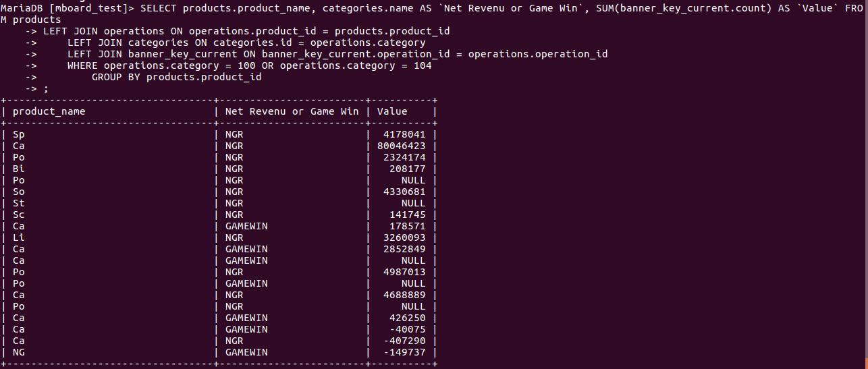The image size is (868, 369).
Task: Click GAMEWIN in the NG row
Action: 246,352
